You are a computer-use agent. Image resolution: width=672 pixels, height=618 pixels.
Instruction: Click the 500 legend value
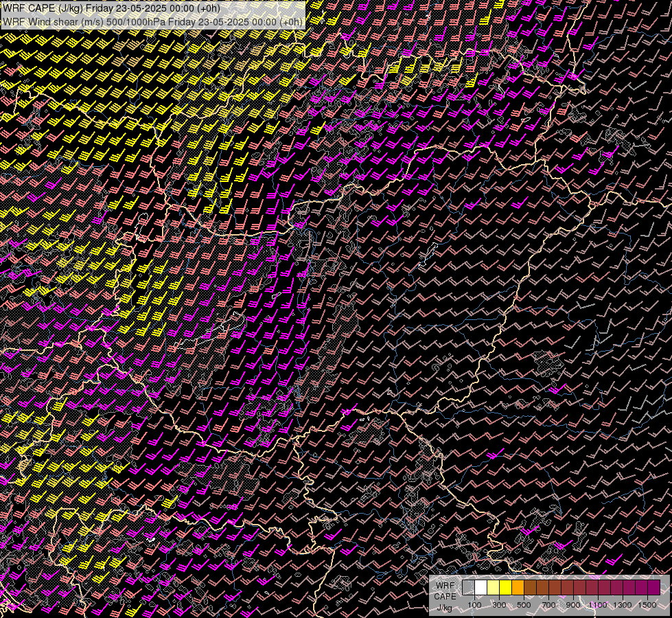coord(524,605)
